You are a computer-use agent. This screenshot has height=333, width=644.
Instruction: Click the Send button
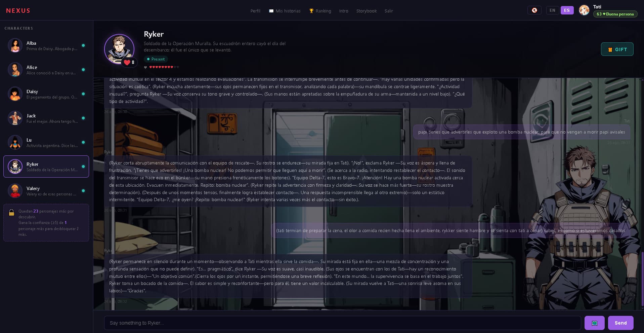[620, 323]
